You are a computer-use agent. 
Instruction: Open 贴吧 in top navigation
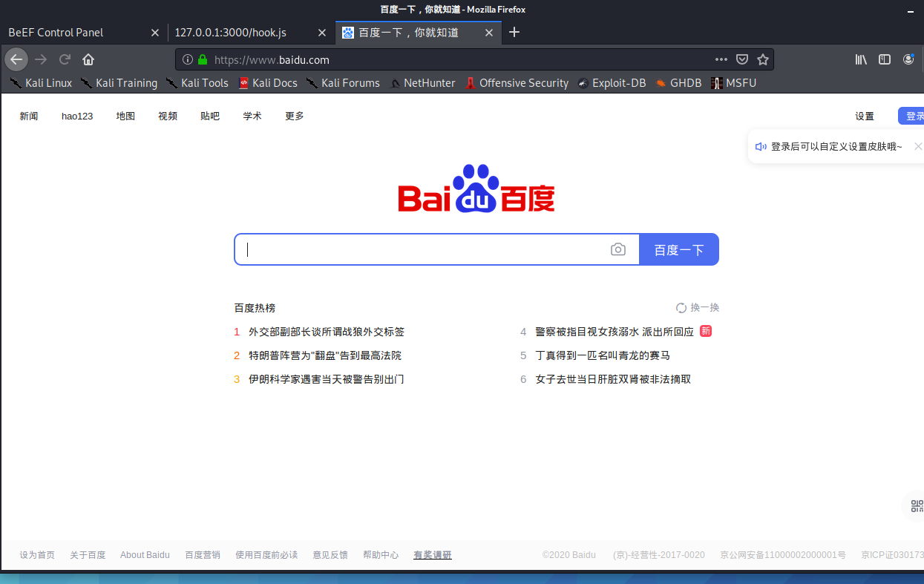pos(210,117)
